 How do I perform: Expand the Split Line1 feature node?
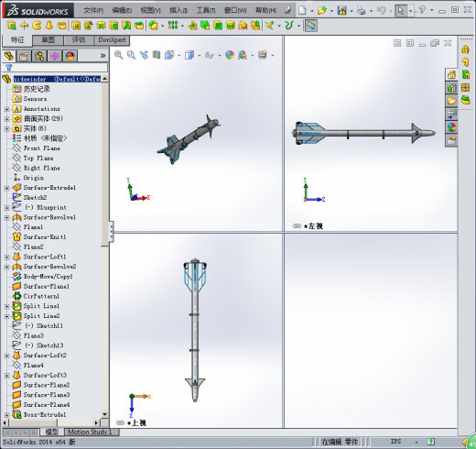click(x=6, y=306)
